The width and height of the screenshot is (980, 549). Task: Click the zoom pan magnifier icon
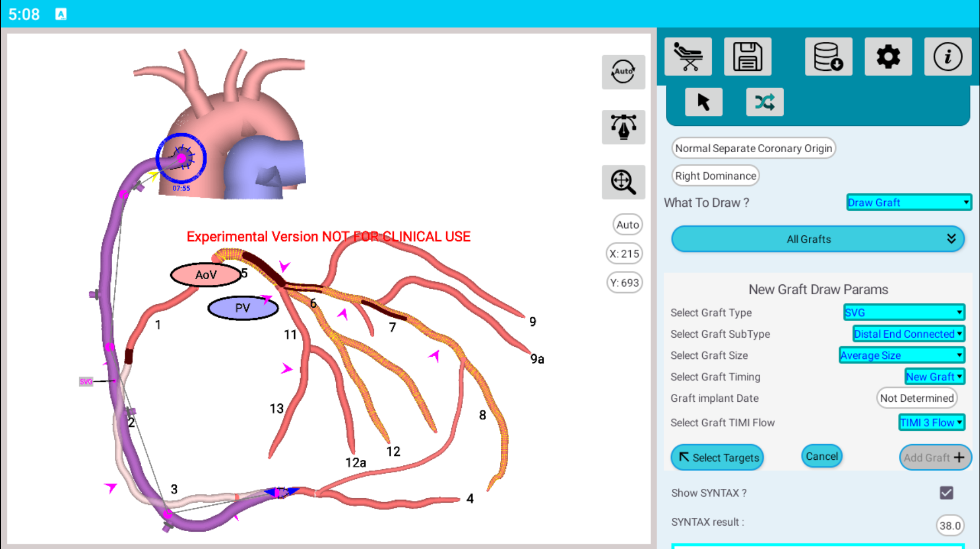pos(623,182)
